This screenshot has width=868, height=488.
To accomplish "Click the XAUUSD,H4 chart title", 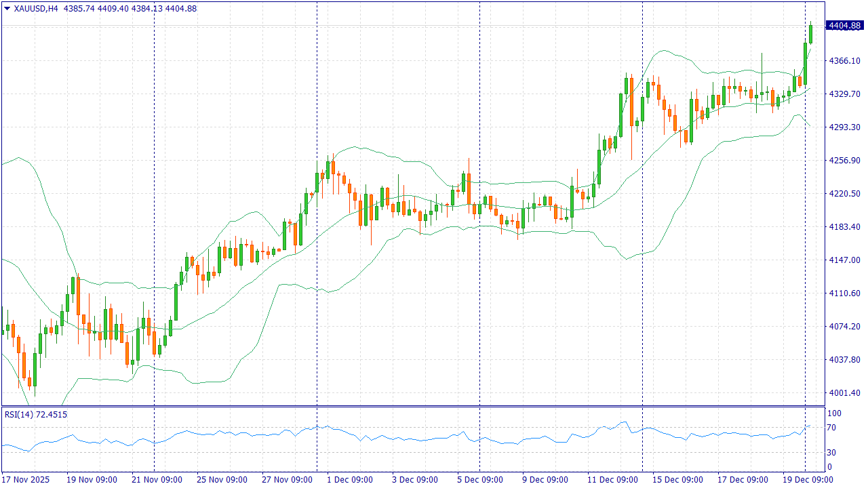I will 36,9.
